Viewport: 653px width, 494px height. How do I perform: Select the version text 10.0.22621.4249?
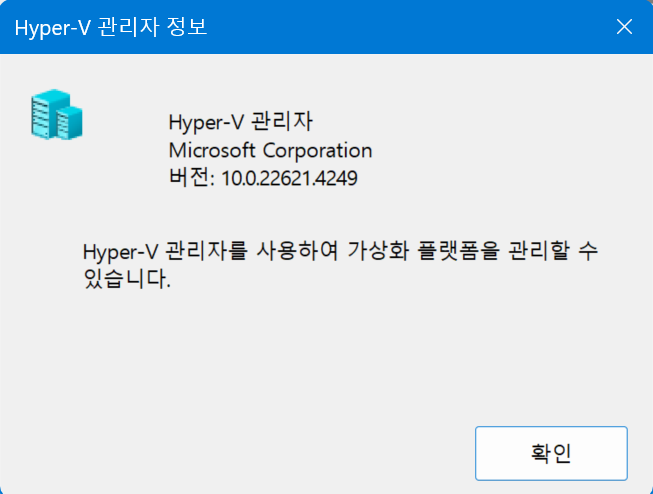pos(289,178)
